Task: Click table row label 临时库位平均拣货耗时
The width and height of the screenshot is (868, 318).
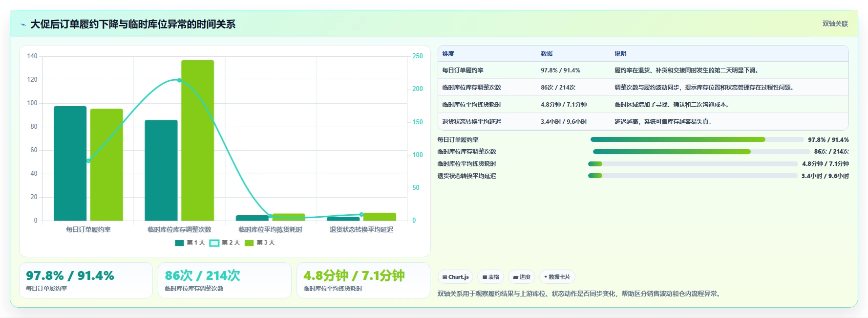Action: click(x=471, y=105)
